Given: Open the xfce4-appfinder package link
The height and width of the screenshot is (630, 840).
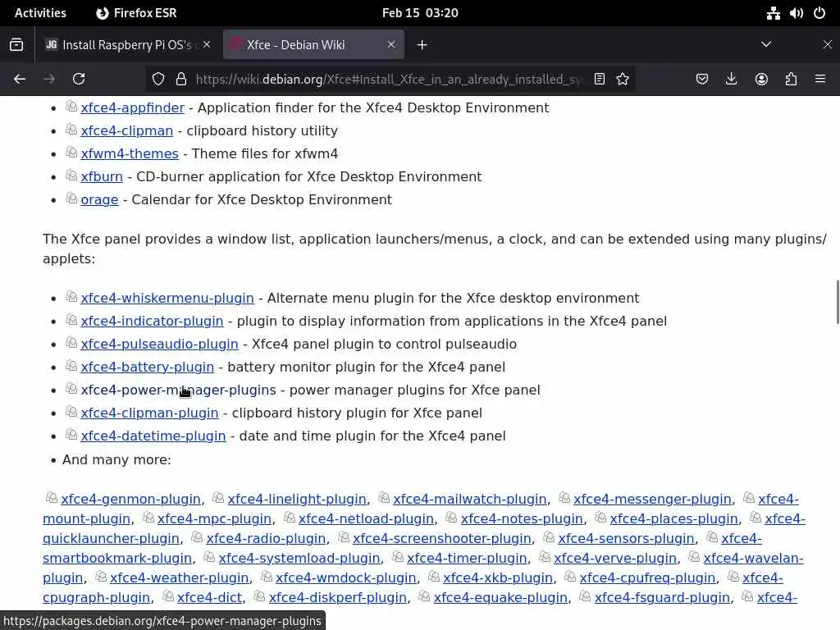Looking at the screenshot, I should click(132, 107).
